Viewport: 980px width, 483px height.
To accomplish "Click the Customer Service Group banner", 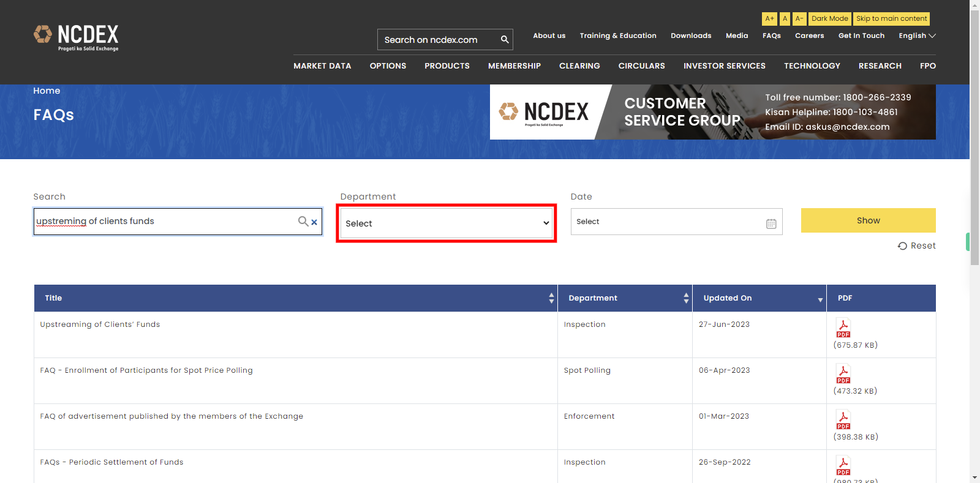I will [713, 112].
